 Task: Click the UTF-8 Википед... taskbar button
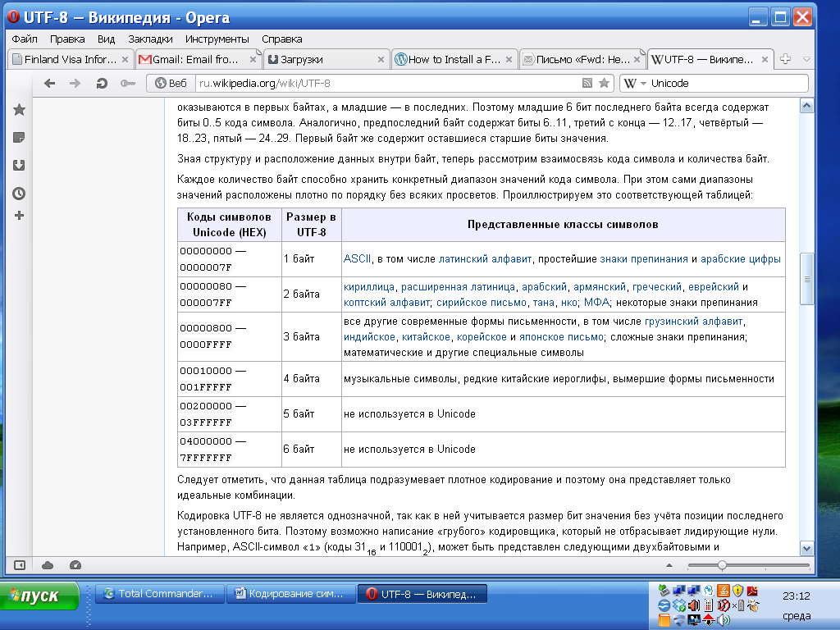pos(422,594)
